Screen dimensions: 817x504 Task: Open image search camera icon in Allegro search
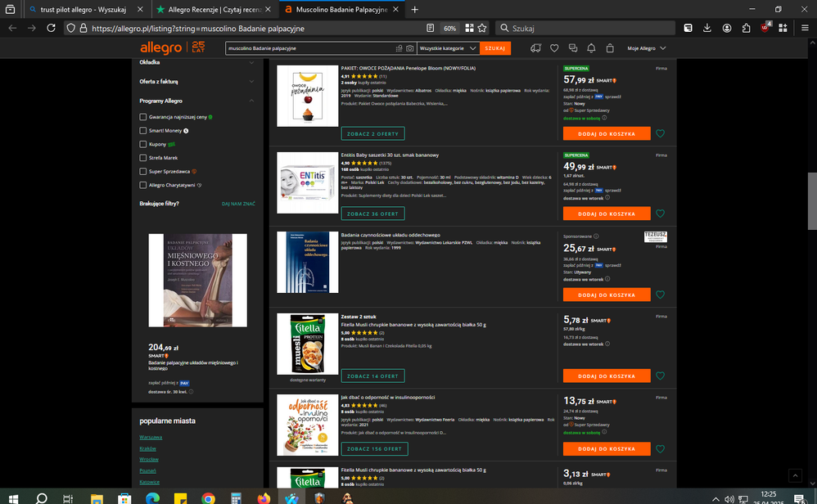410,48
